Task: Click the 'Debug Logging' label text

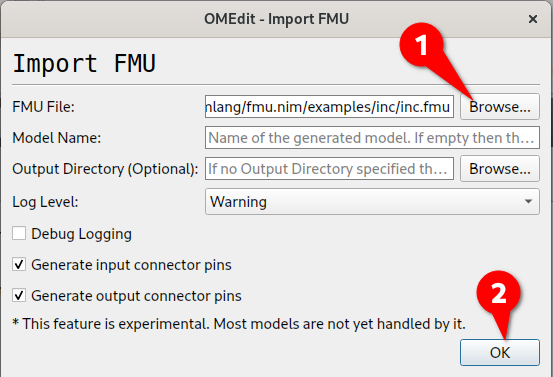Action: coord(81,234)
